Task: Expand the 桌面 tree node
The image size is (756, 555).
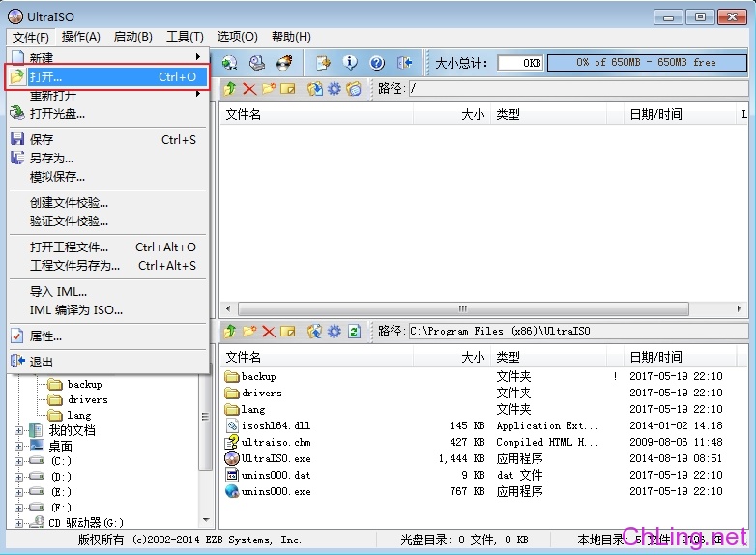Action: [18, 446]
